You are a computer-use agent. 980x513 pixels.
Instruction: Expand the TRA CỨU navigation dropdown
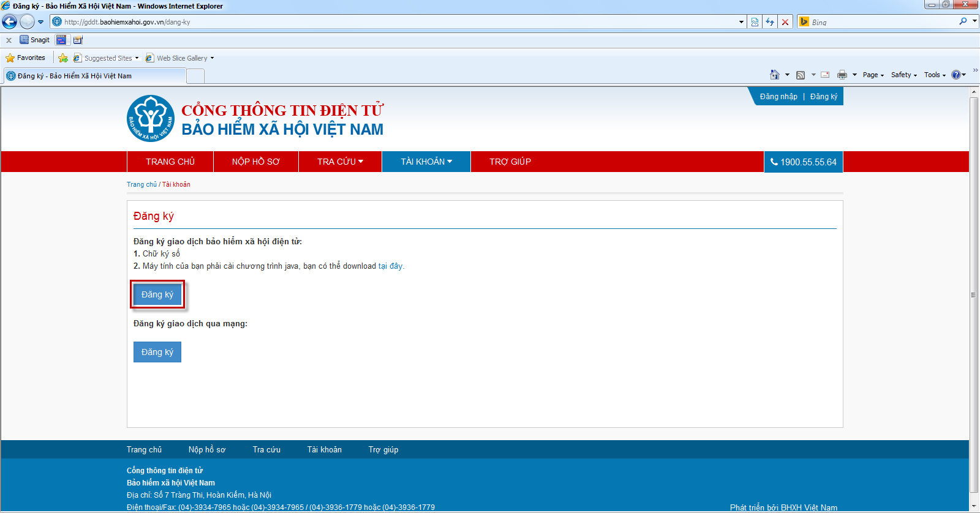coord(341,162)
